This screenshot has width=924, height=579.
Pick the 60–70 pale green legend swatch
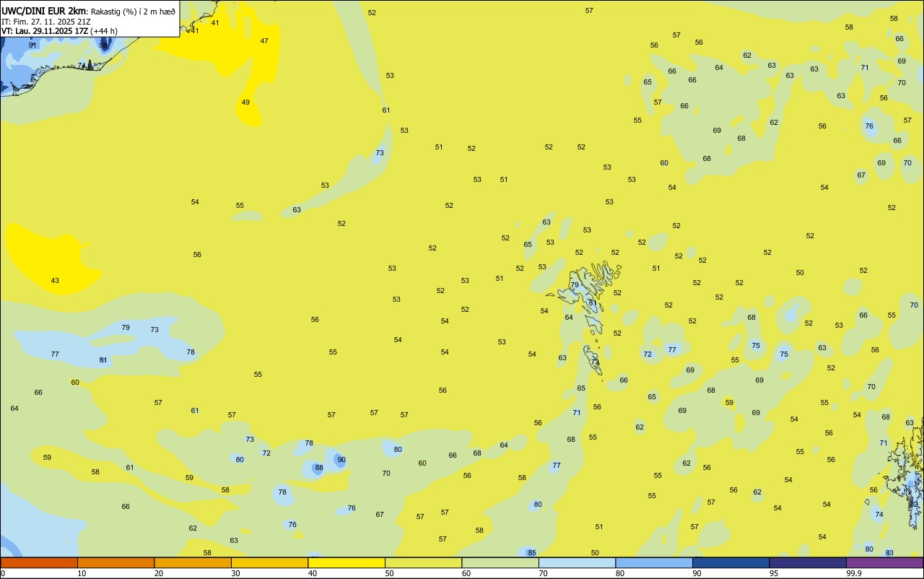[x=500, y=562]
